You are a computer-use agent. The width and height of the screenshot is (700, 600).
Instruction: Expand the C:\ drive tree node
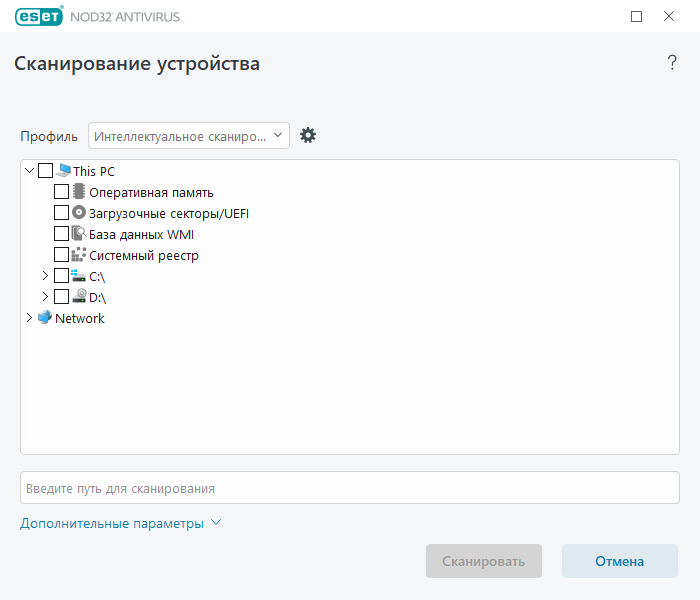tap(45, 275)
